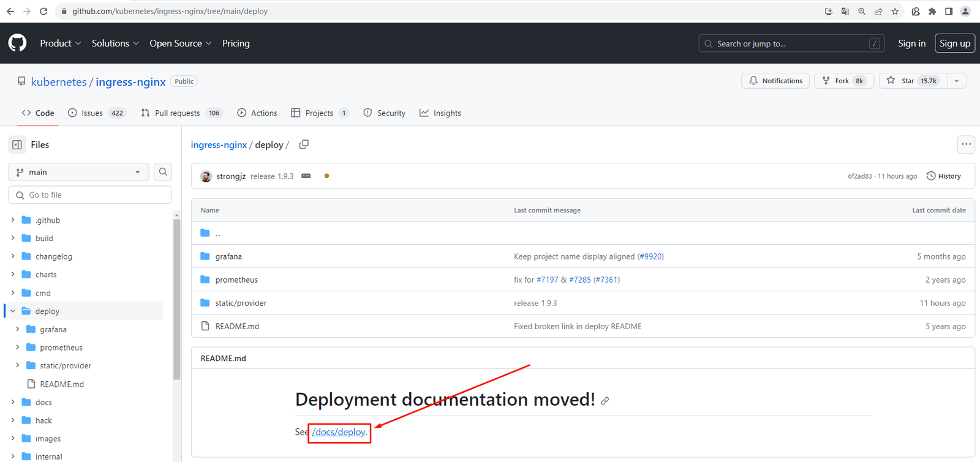980x462 pixels.
Task: Reload the page with the refresh icon
Action: pyautogui.click(x=43, y=11)
